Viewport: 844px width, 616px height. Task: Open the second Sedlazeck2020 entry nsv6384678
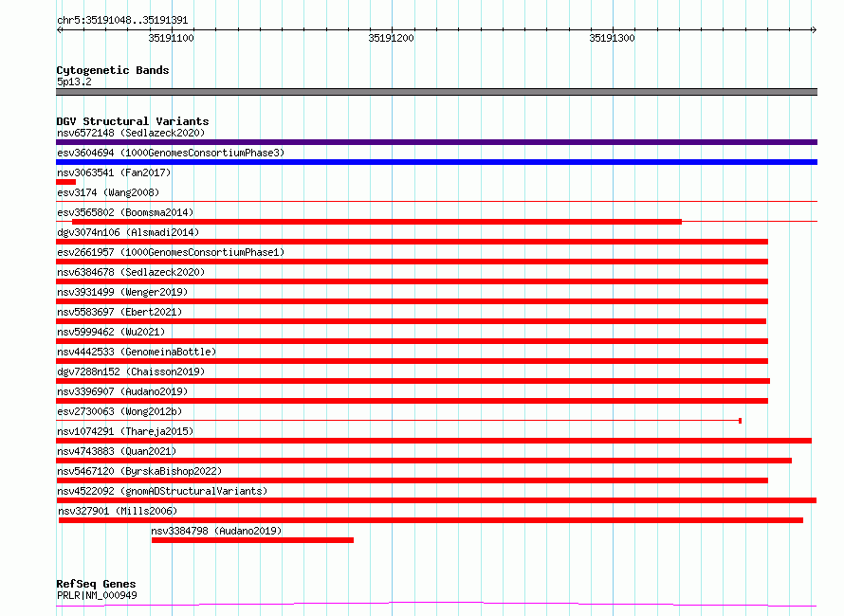[x=131, y=272]
